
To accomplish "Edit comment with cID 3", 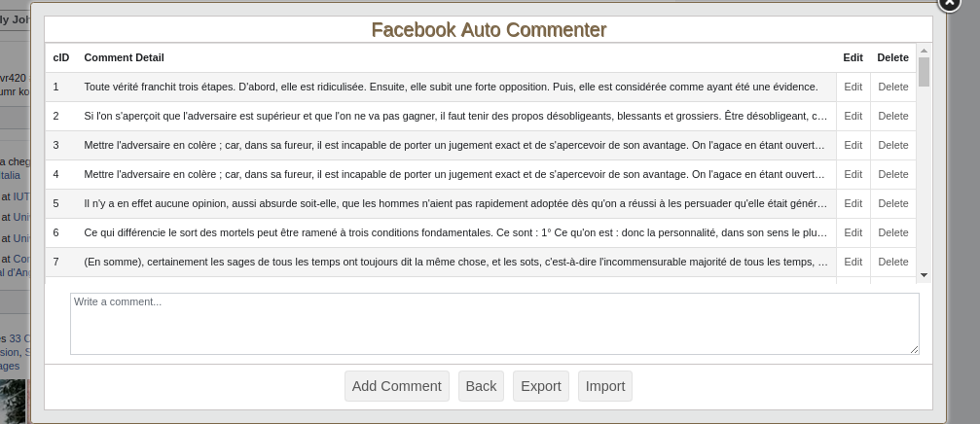I will click(x=853, y=145).
